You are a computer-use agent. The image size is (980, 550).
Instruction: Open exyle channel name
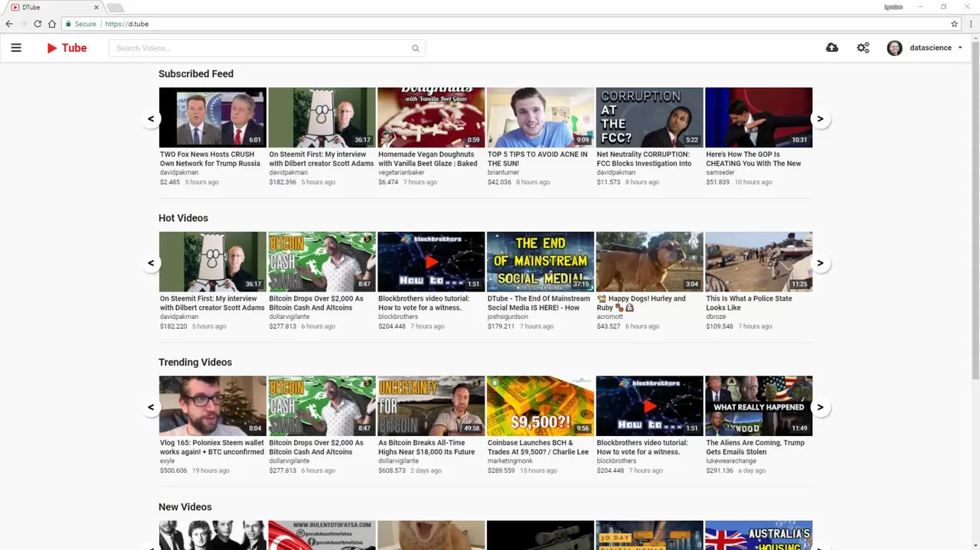[x=168, y=461]
